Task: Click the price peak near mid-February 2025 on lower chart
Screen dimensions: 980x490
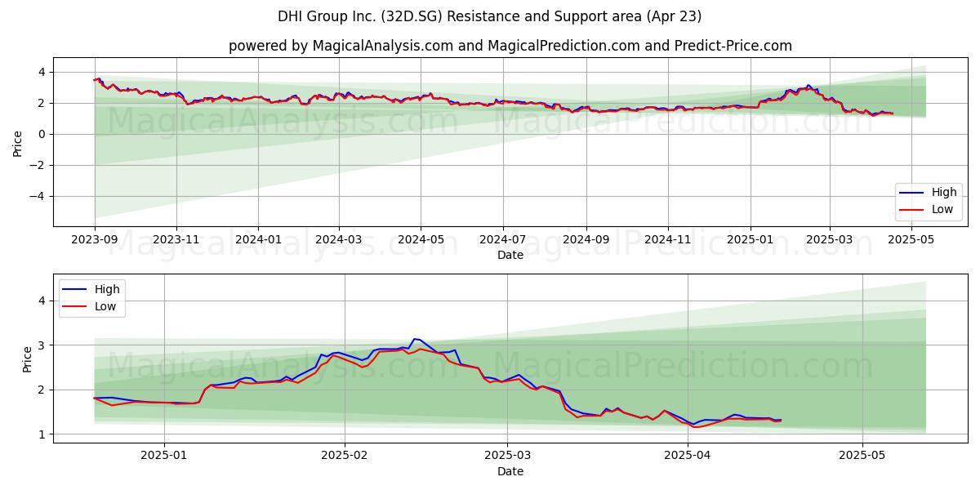Action: click(x=416, y=338)
